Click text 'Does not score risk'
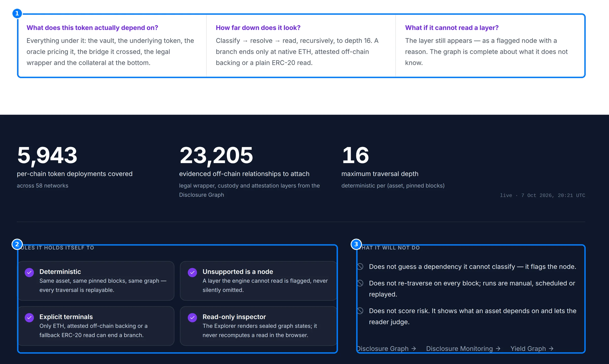 399,311
